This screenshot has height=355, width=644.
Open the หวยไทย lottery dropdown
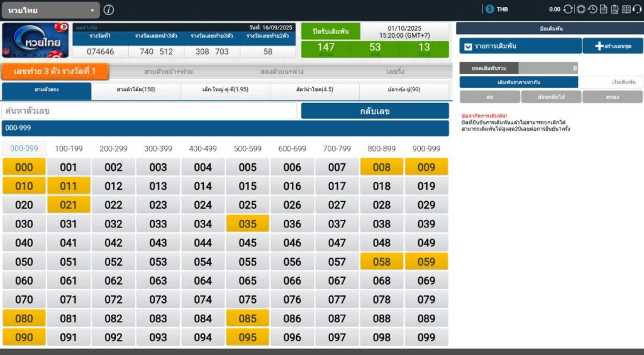click(50, 10)
